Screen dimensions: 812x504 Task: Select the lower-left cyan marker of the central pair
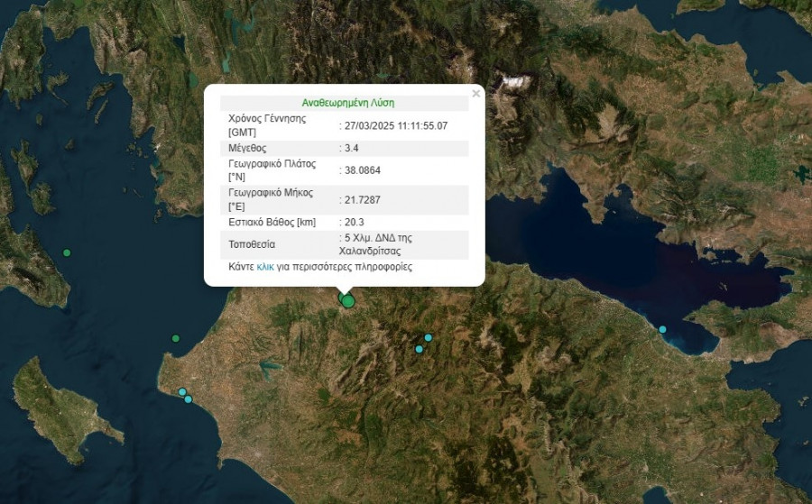coord(419,349)
